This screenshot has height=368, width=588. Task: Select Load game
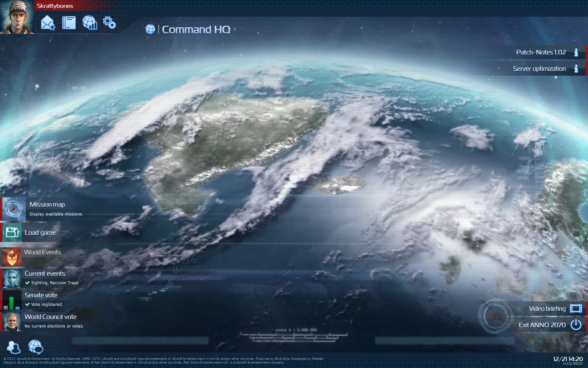(x=40, y=233)
